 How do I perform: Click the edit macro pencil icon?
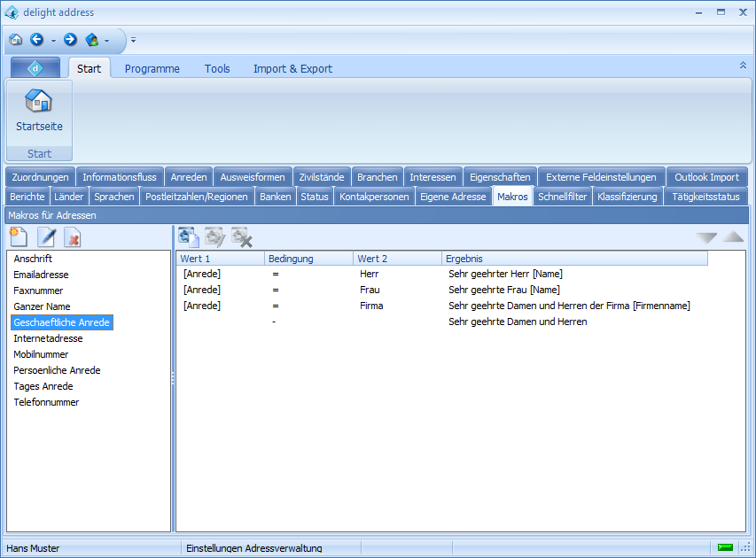pyautogui.click(x=46, y=236)
